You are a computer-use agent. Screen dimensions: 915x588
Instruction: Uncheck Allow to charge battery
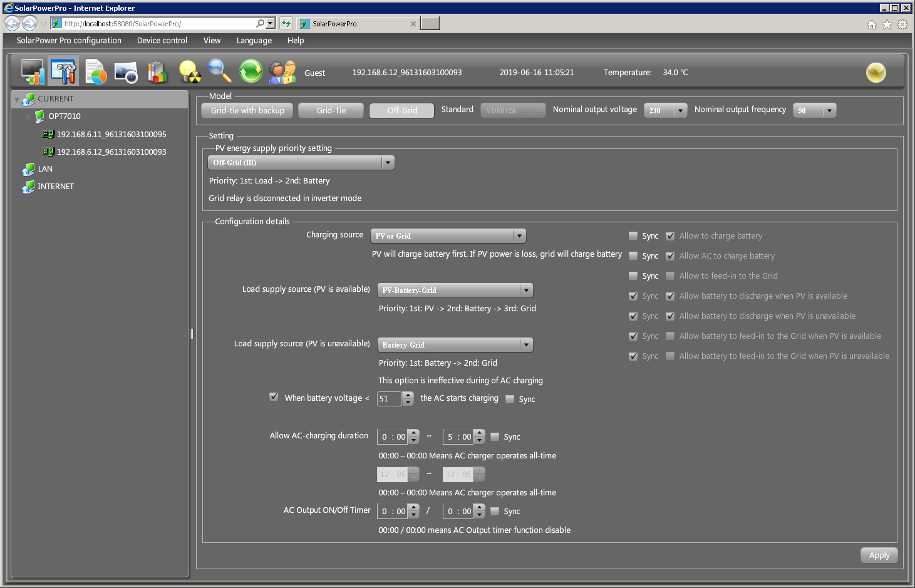670,236
